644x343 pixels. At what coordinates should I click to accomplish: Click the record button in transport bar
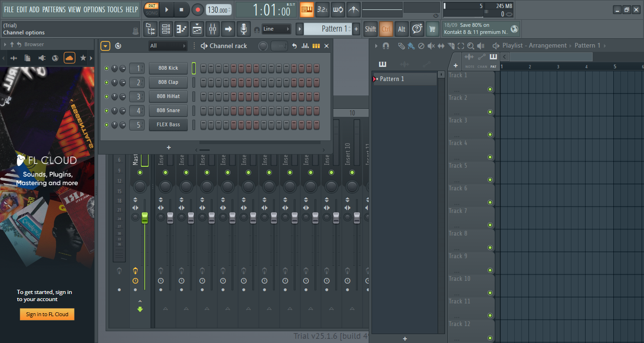[198, 9]
